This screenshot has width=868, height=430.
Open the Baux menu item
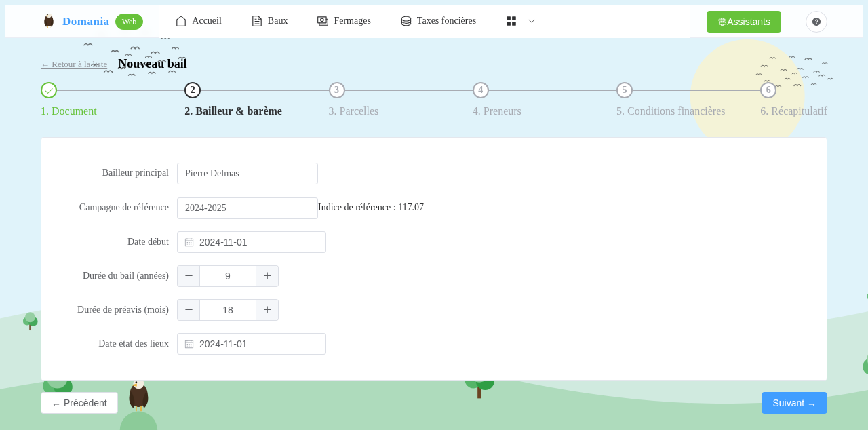270,21
